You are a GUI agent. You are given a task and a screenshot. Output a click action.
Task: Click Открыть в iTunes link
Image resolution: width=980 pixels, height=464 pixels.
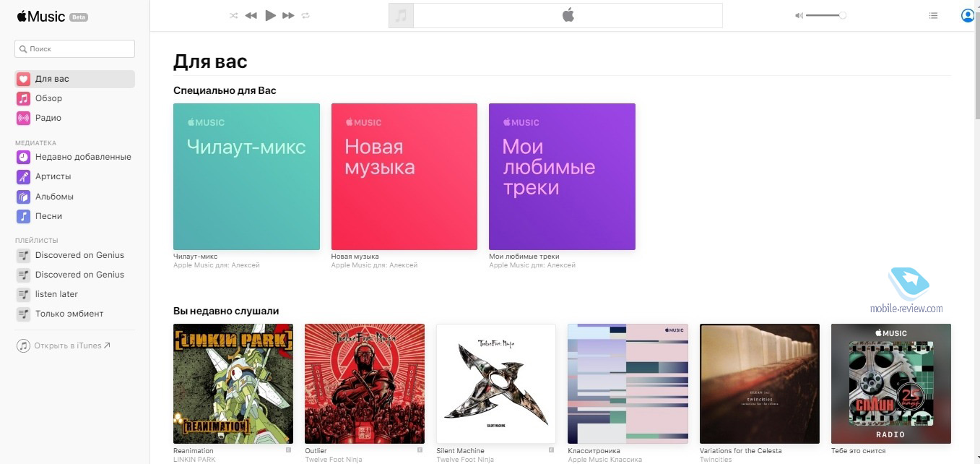[x=72, y=345]
